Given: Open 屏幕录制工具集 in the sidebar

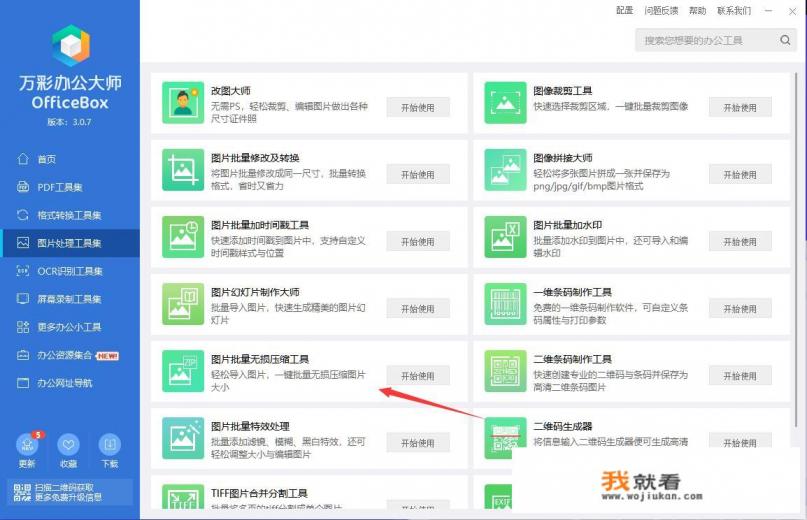Looking at the screenshot, I should coord(71,299).
